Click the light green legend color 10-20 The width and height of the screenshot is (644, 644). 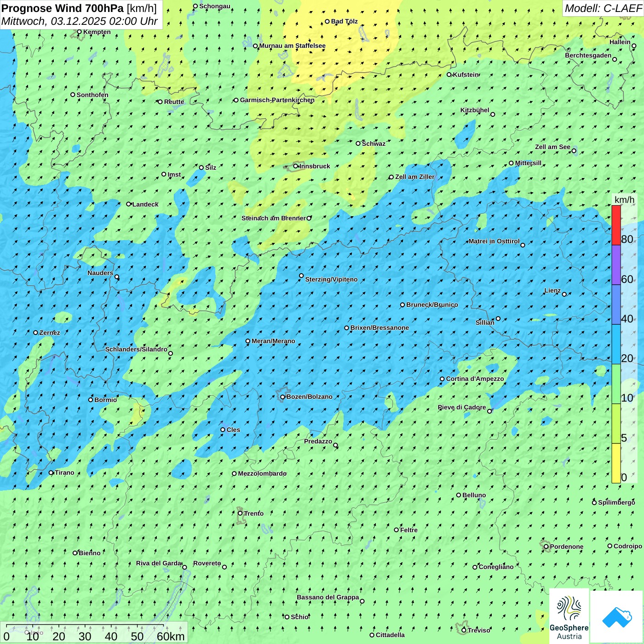tap(616, 384)
